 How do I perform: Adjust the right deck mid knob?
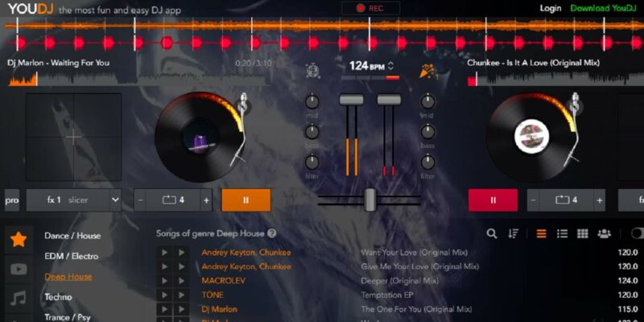click(427, 101)
